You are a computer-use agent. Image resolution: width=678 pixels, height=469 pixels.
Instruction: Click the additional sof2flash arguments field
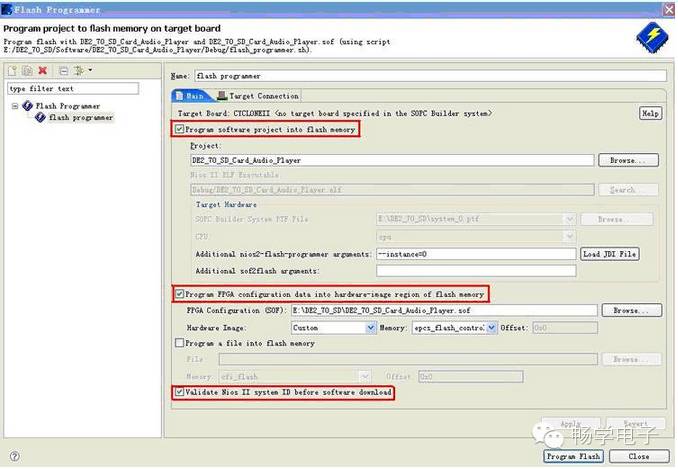coord(476,271)
